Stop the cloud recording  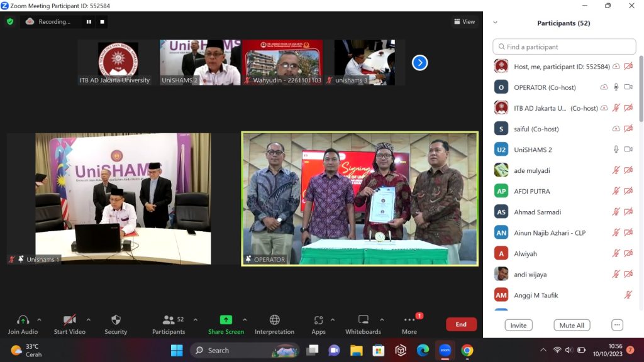pyautogui.click(x=103, y=22)
